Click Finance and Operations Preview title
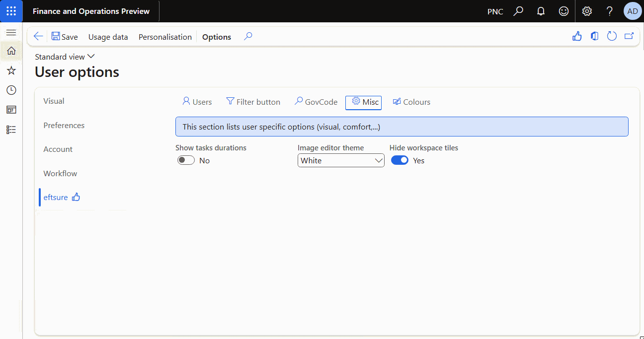Screen dimensions: 644x339 point(91,11)
